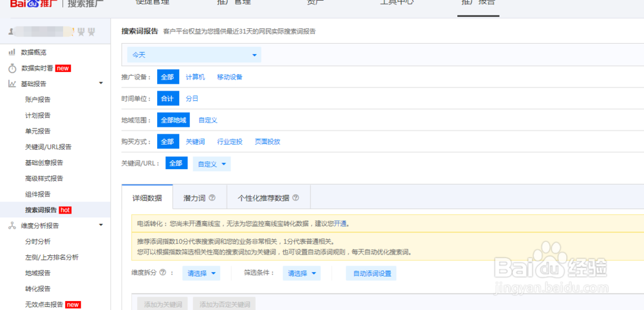The width and height of the screenshot is (644, 310).
Task: Collapse the 基础报告 section arrow
Action: pos(101,83)
